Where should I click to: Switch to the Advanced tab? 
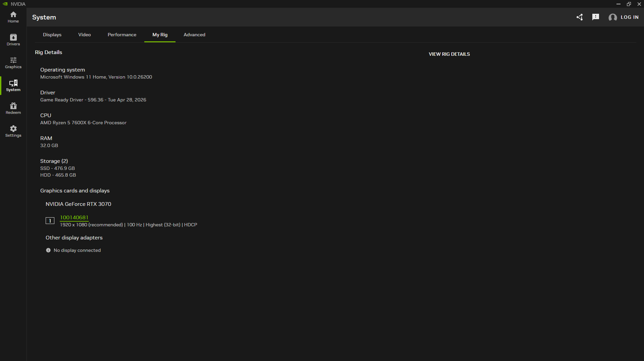coord(194,35)
